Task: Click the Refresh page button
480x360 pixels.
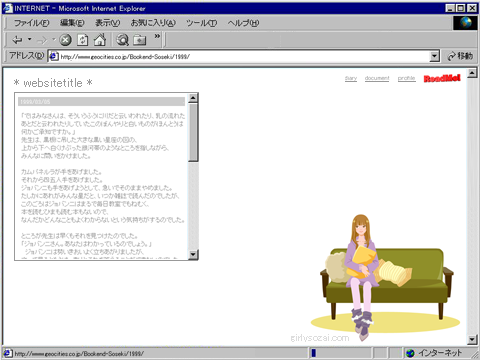Action: tap(83, 40)
